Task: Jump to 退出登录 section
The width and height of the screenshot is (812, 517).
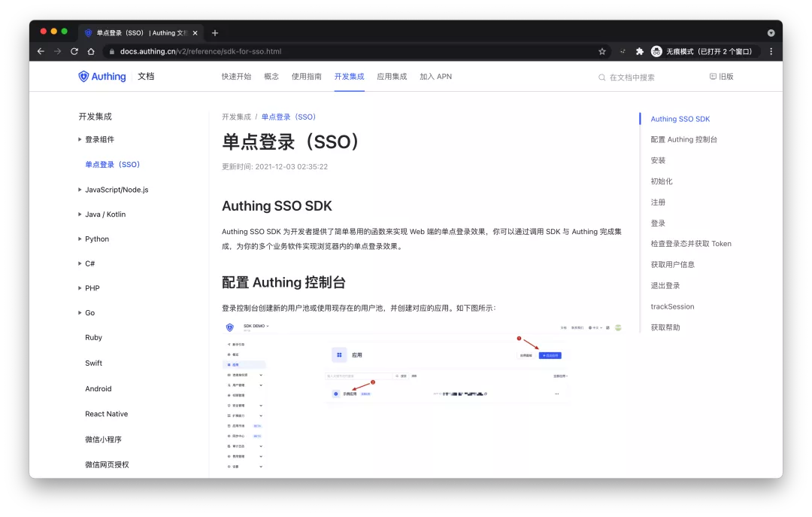Action: tap(665, 286)
